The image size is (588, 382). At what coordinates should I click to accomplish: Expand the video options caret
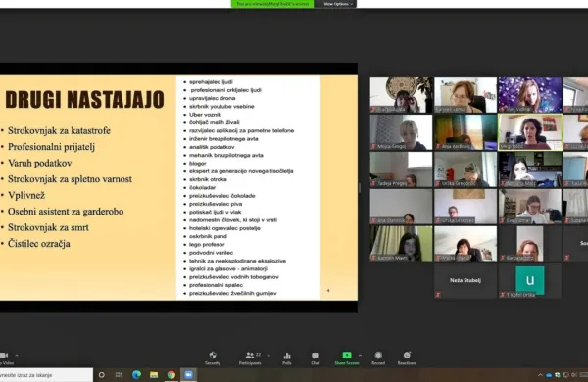tap(16, 355)
